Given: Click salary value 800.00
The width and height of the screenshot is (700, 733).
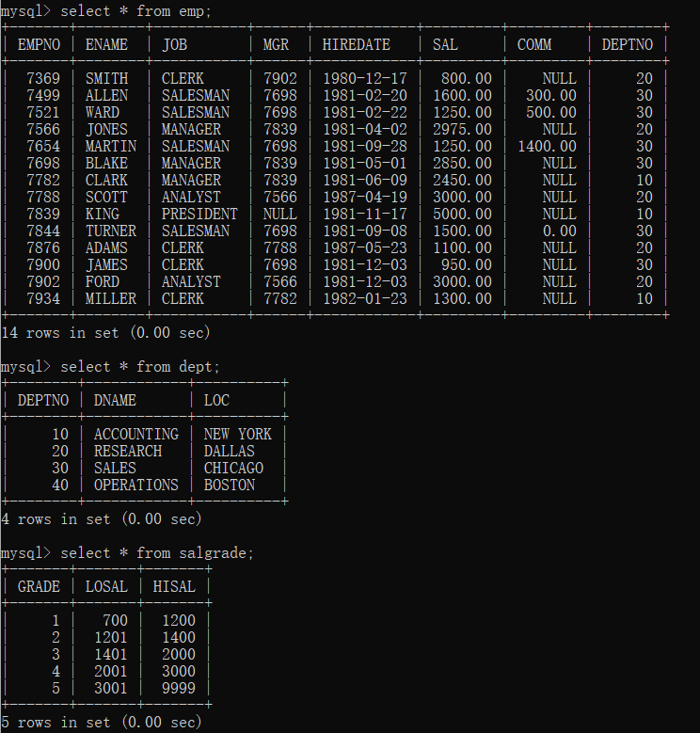Looking at the screenshot, I should click(x=467, y=78).
